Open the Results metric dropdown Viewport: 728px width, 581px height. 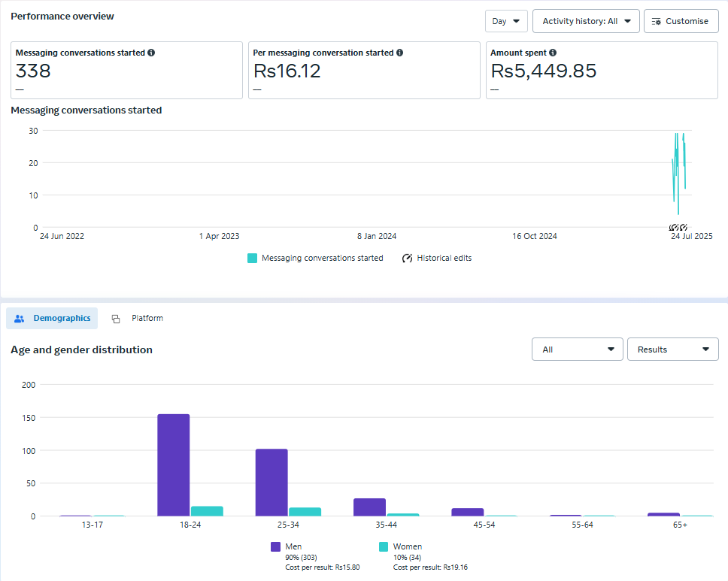coord(672,350)
